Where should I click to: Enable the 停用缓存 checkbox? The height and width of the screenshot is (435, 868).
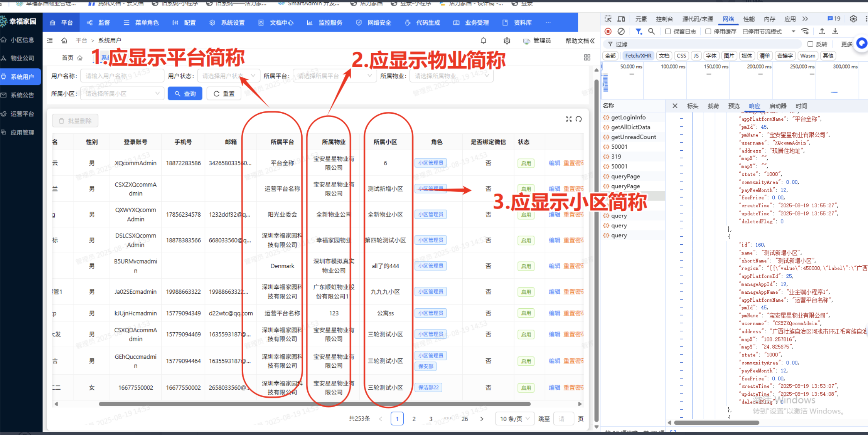[708, 31]
